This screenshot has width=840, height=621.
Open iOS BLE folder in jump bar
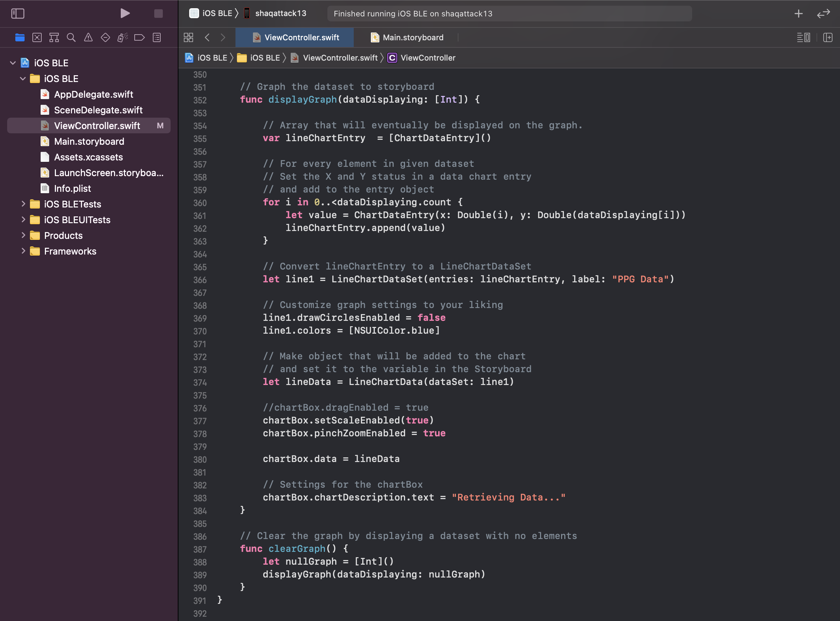[259, 57]
